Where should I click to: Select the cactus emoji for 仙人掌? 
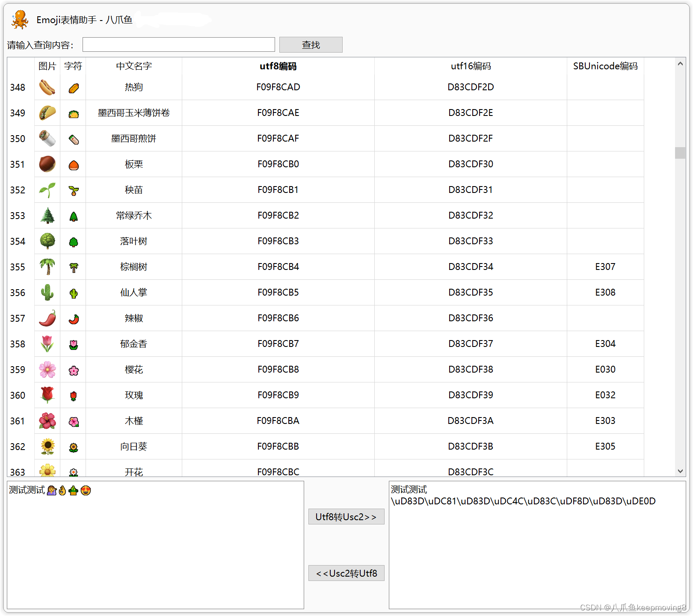tap(47, 293)
